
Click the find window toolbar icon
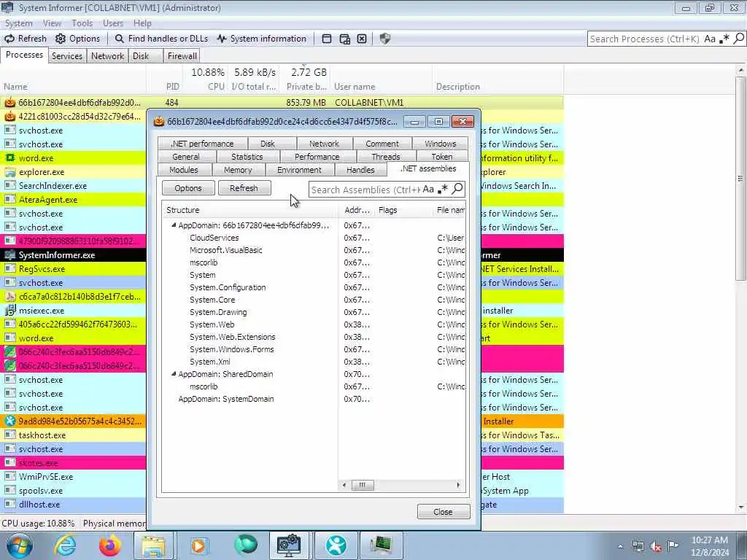point(327,39)
